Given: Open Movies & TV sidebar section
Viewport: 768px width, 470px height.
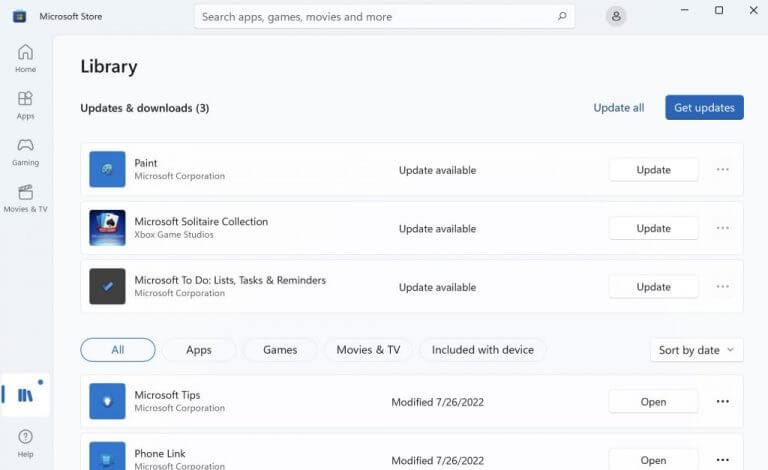Looking at the screenshot, I should (x=25, y=198).
